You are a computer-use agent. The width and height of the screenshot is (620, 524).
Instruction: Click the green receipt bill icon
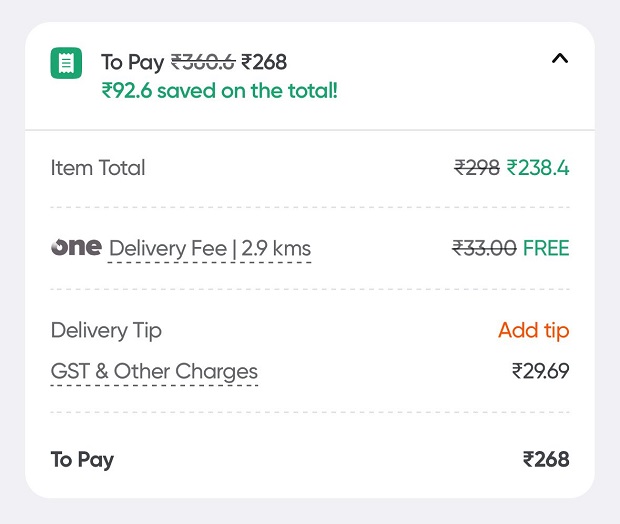pos(66,63)
